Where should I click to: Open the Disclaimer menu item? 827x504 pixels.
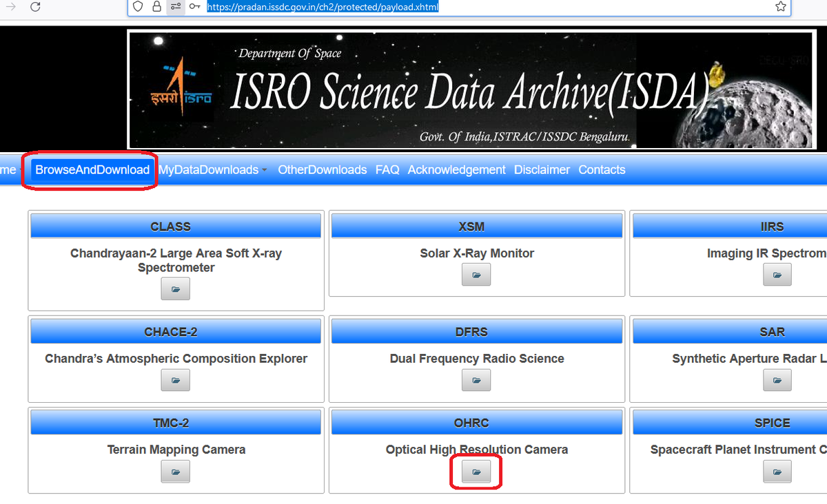tap(542, 169)
